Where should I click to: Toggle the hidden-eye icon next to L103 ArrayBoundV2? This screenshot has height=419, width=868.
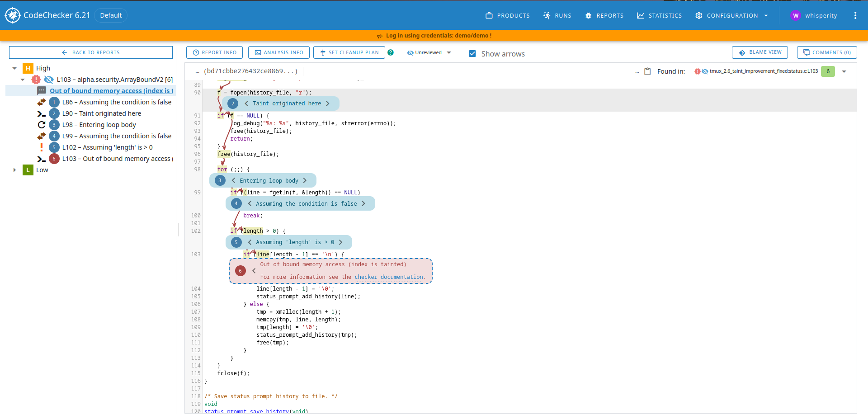pos(49,80)
